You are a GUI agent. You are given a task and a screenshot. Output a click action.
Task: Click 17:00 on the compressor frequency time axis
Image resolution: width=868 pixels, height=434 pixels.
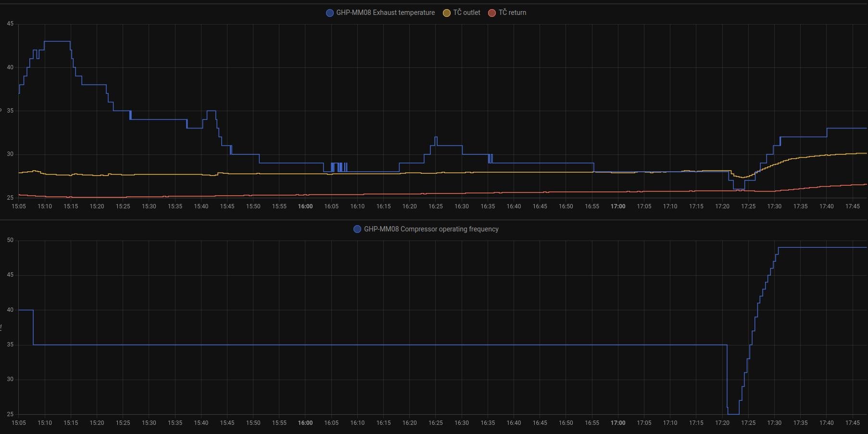pos(618,423)
